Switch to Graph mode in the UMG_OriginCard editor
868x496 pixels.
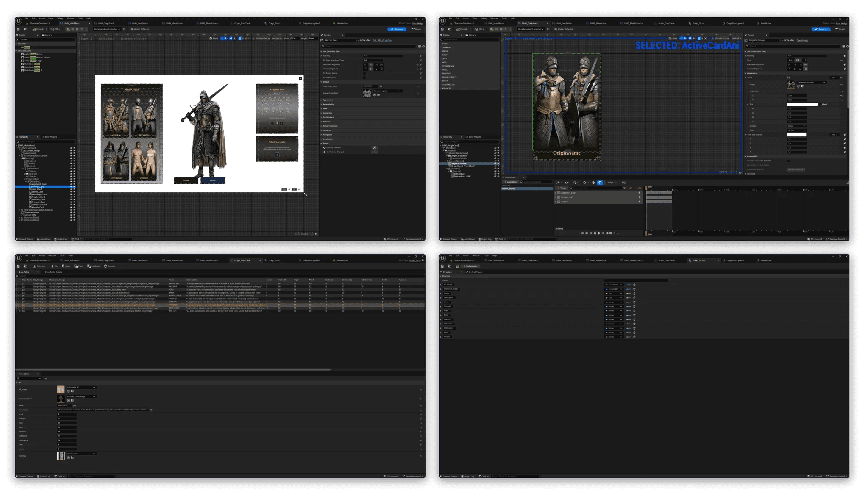(840, 29)
